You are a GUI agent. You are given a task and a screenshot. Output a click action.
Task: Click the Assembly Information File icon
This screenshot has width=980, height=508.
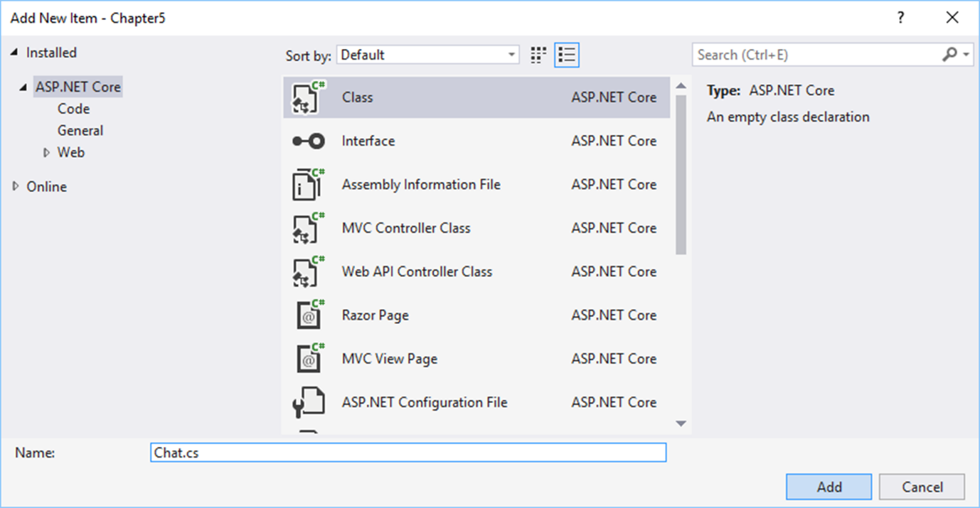tap(309, 185)
